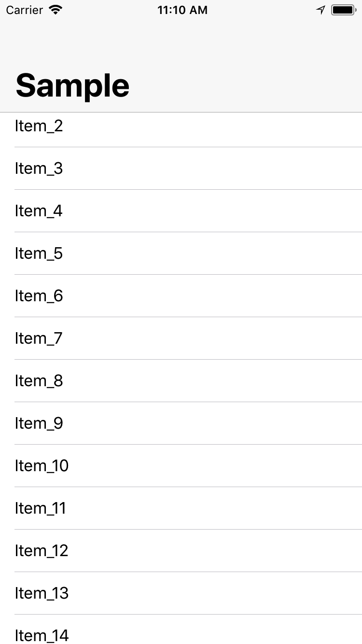Tap the Wi-Fi signal icon

[56, 10]
